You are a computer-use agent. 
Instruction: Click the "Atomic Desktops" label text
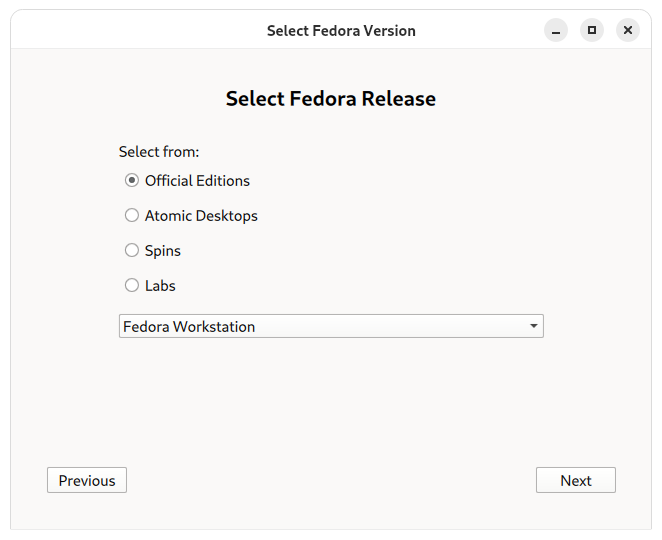pos(201,216)
